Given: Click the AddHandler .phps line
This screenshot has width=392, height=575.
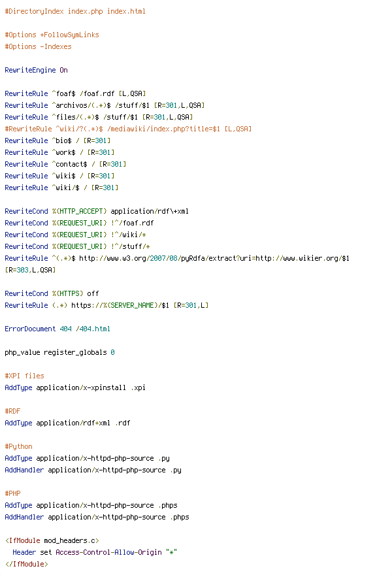Looking at the screenshot, I should coord(97,517).
